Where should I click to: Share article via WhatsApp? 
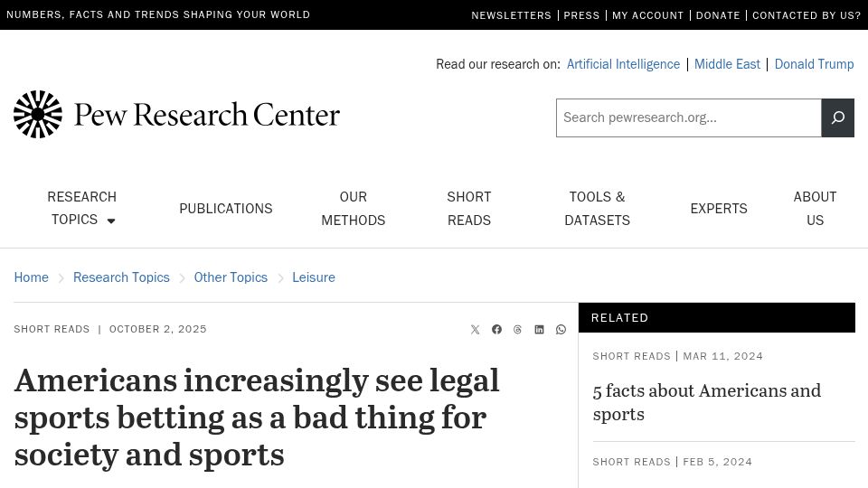coord(561,330)
